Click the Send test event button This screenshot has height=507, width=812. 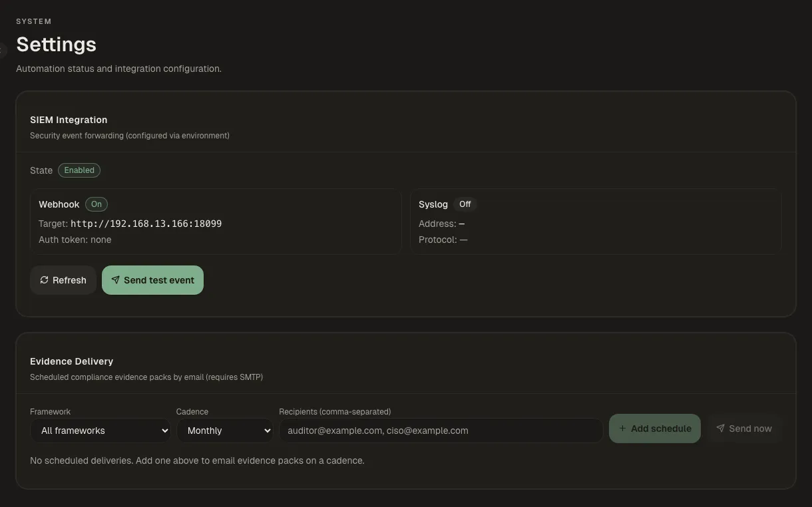coord(152,280)
